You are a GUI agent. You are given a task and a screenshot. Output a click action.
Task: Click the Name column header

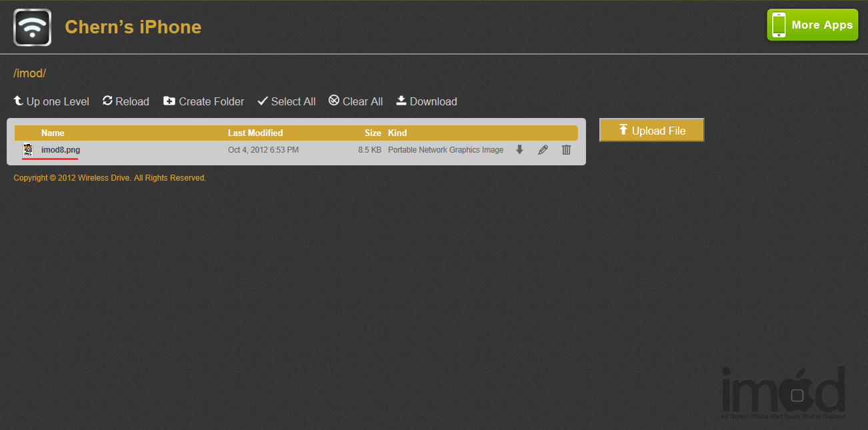pyautogui.click(x=53, y=133)
